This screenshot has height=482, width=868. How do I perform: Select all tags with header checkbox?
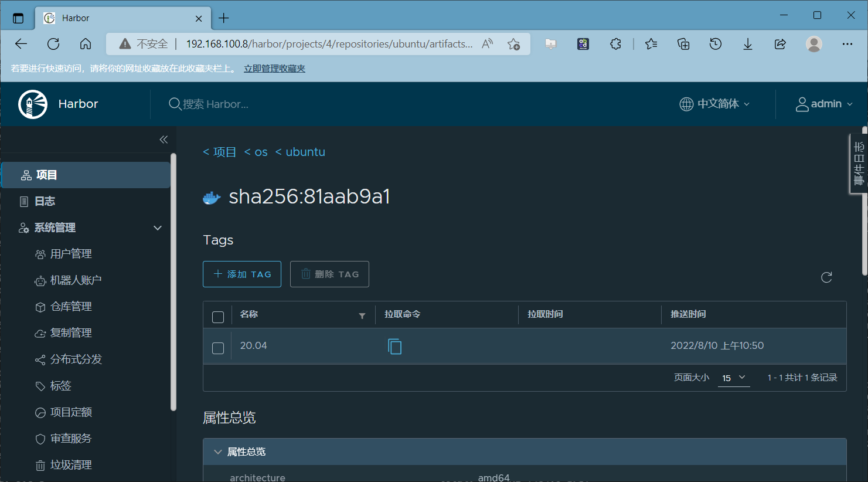(x=218, y=317)
